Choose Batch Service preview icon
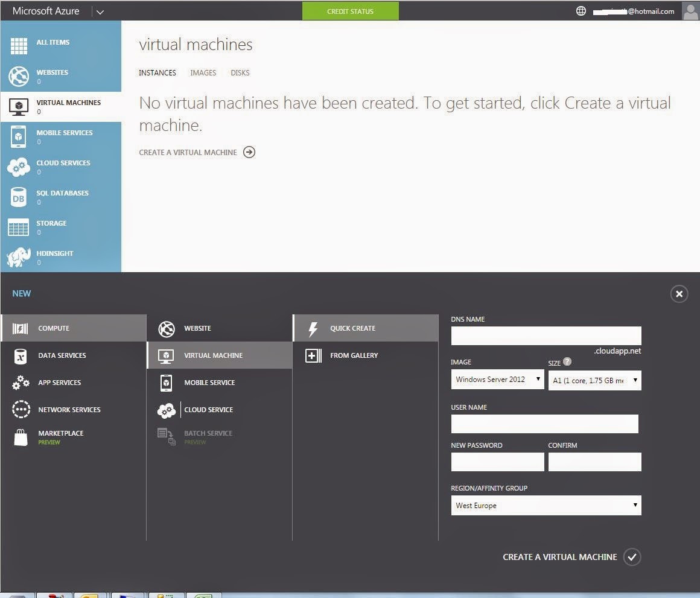The image size is (700, 598). pos(166,436)
